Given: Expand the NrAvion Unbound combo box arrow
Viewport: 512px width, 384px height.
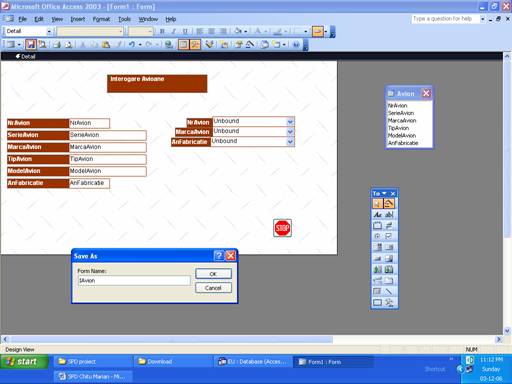Looking at the screenshot, I should coord(290,122).
